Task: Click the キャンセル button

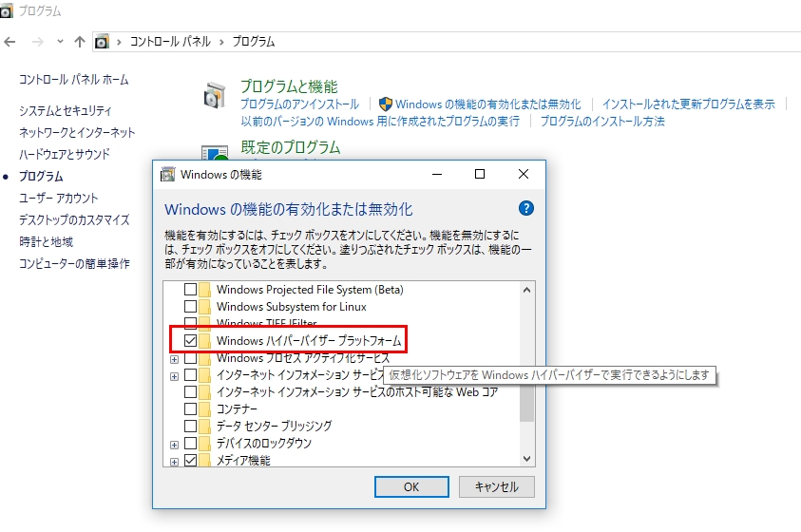Action: pyautogui.click(x=497, y=486)
